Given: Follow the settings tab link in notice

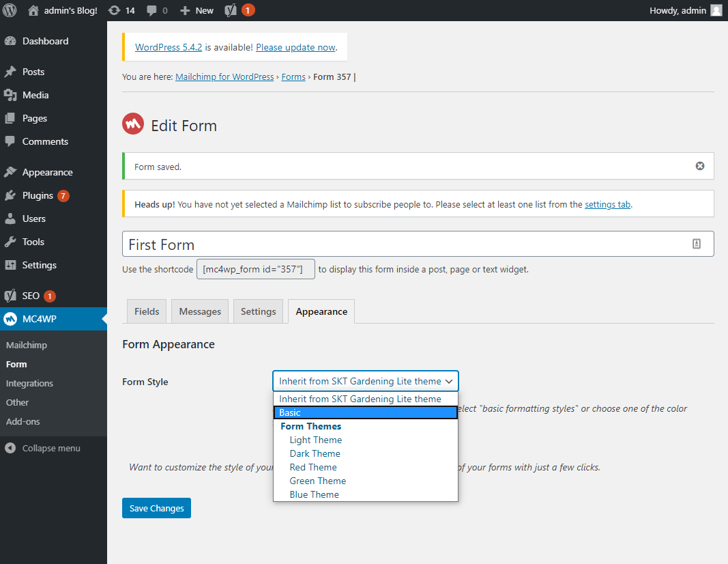Looking at the screenshot, I should coord(607,204).
